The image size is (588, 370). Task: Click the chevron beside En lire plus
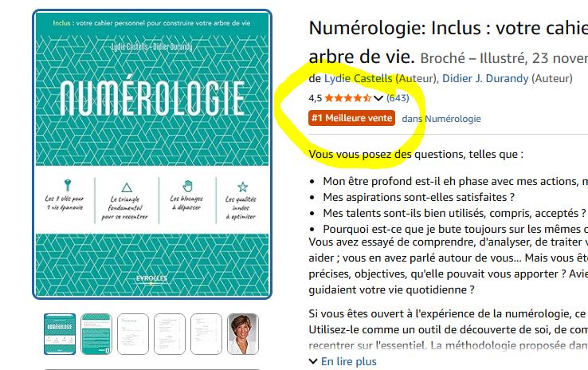[313, 361]
